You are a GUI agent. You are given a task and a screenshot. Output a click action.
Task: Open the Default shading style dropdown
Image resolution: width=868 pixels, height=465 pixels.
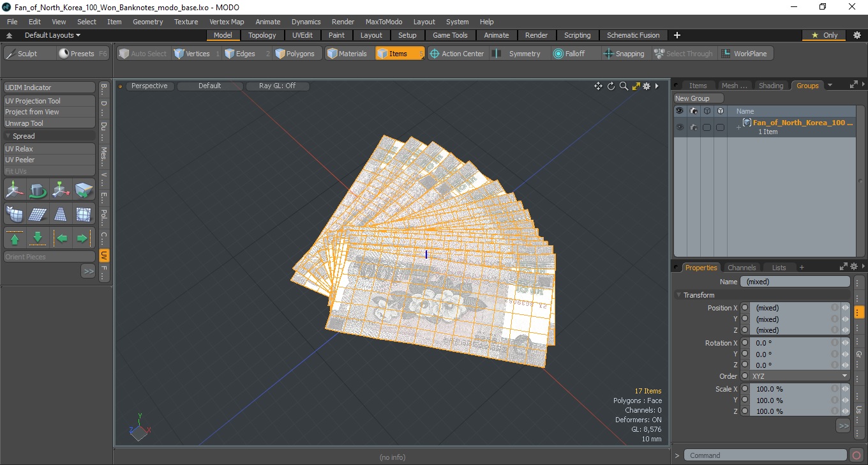click(209, 86)
